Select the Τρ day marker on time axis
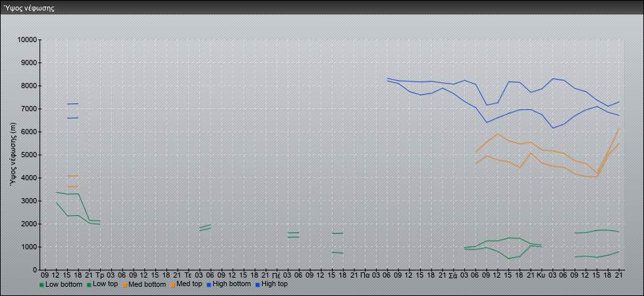The image size is (644, 296). tap(99, 274)
